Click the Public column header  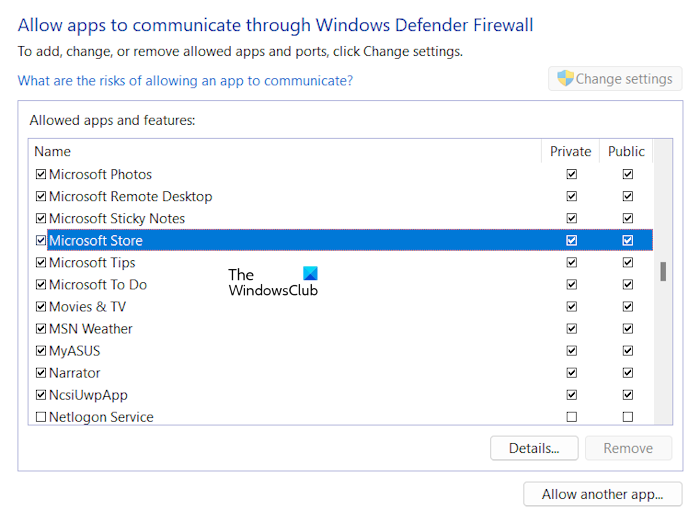point(627,151)
